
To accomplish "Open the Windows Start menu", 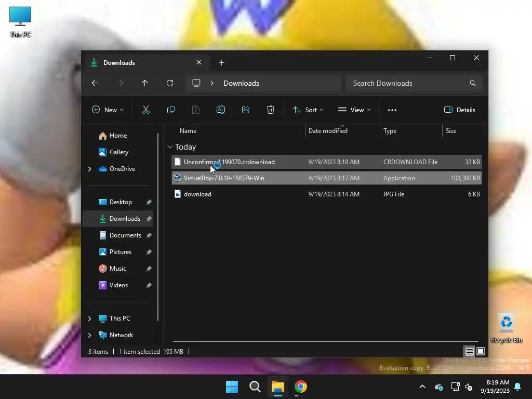I will (x=232, y=387).
